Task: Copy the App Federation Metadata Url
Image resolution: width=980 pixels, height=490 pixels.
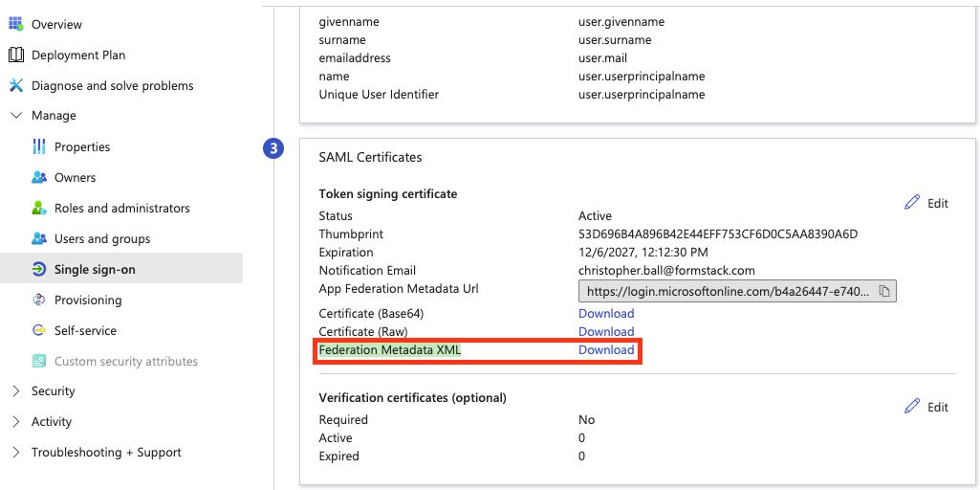Action: point(884,291)
